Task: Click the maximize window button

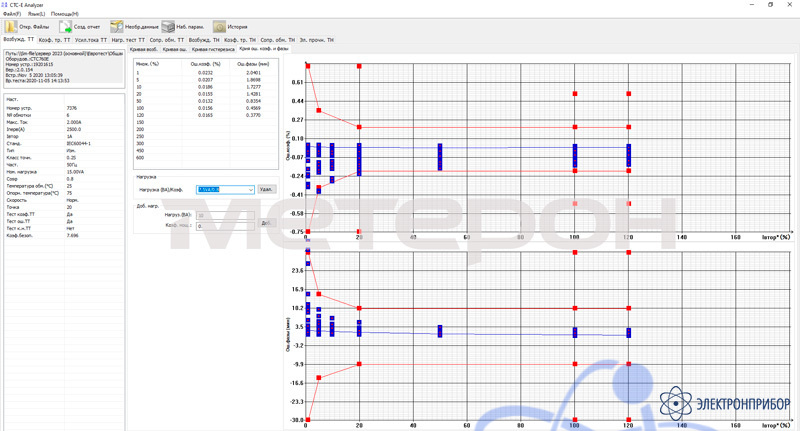Action: coord(770,5)
